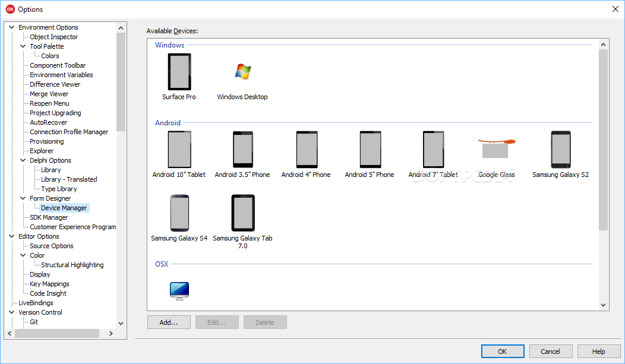
Task: Collapse the Delphi Options node
Action: tap(23, 160)
